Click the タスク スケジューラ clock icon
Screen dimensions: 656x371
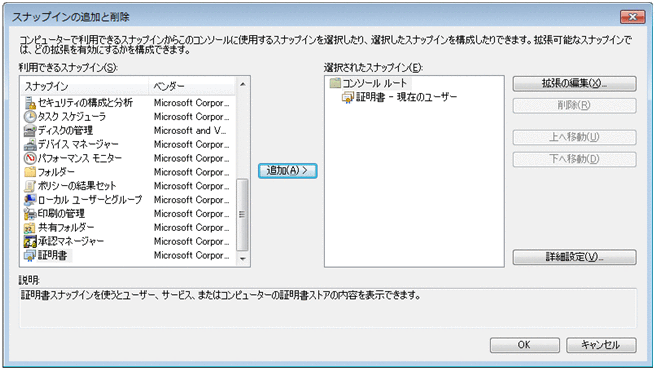tap(30, 116)
